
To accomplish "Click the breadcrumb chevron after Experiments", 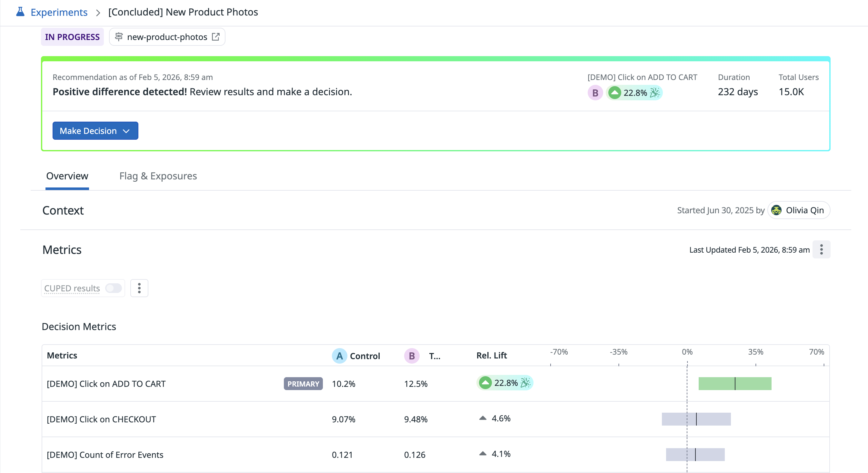I will click(x=98, y=13).
